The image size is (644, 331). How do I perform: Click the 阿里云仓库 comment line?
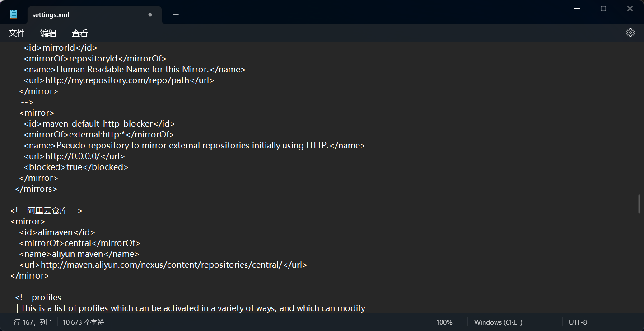(x=46, y=211)
